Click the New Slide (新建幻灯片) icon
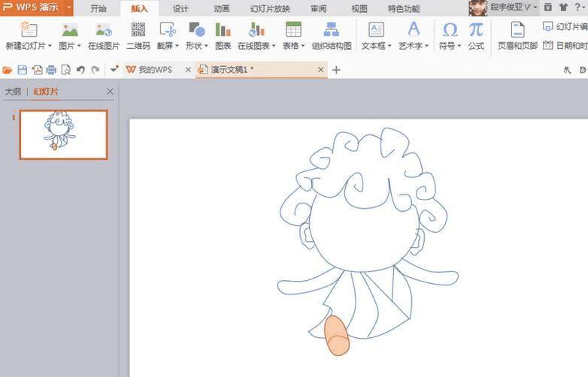 (x=29, y=29)
